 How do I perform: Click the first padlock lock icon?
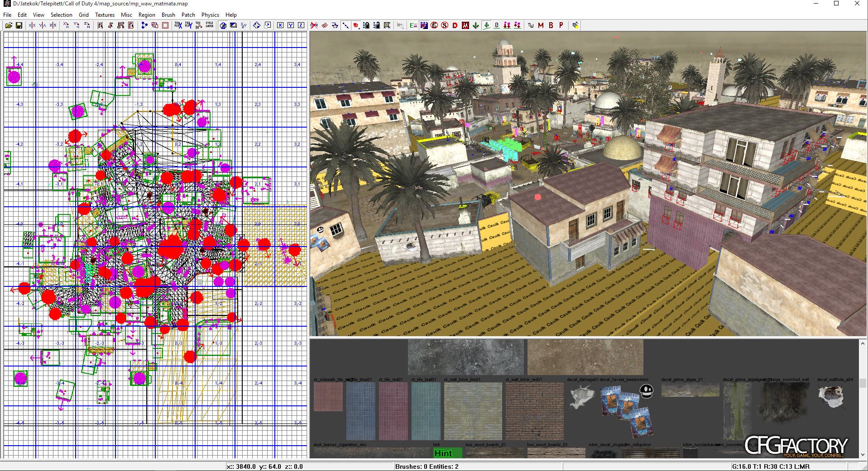[x=366, y=25]
